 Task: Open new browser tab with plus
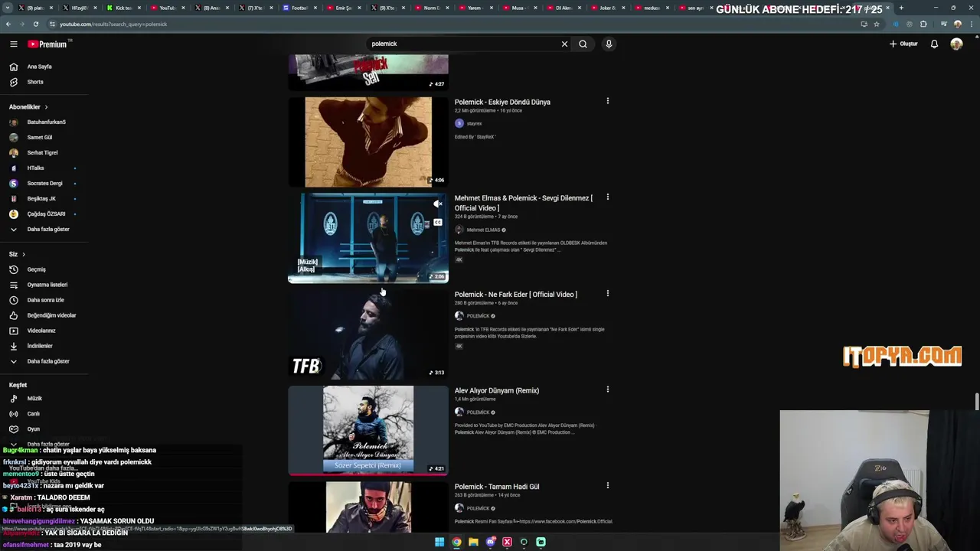pyautogui.click(x=901, y=8)
